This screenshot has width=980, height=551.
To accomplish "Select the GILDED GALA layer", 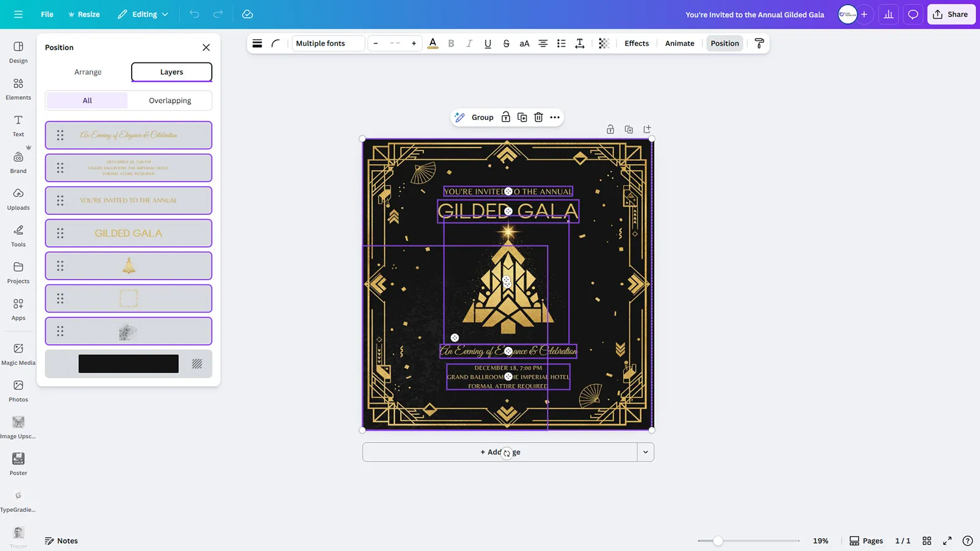I will [129, 233].
